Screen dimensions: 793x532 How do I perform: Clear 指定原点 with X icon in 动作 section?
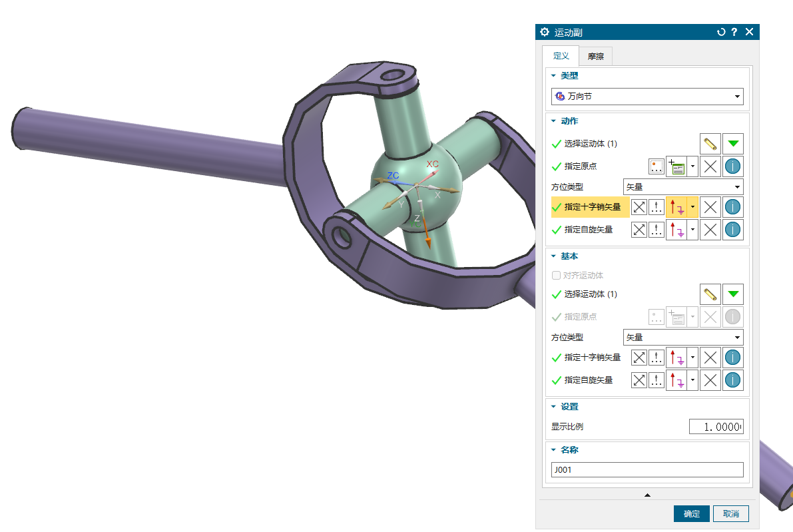coord(710,166)
